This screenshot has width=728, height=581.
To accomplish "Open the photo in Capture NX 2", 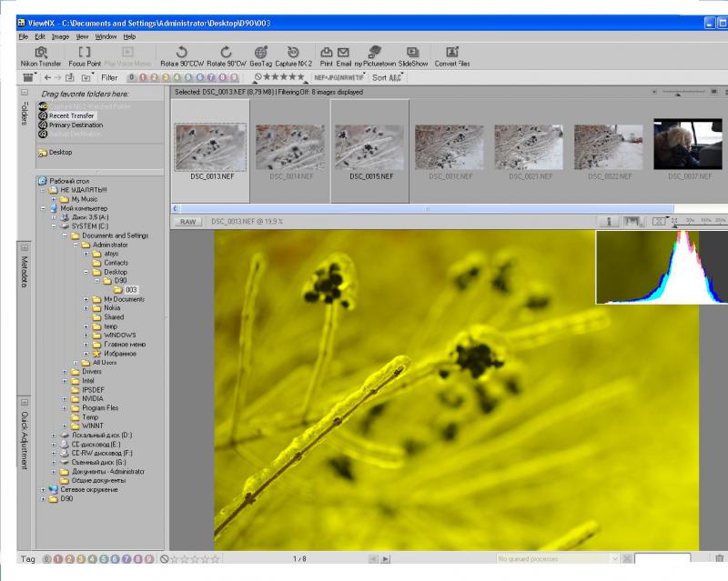I will tap(293, 56).
